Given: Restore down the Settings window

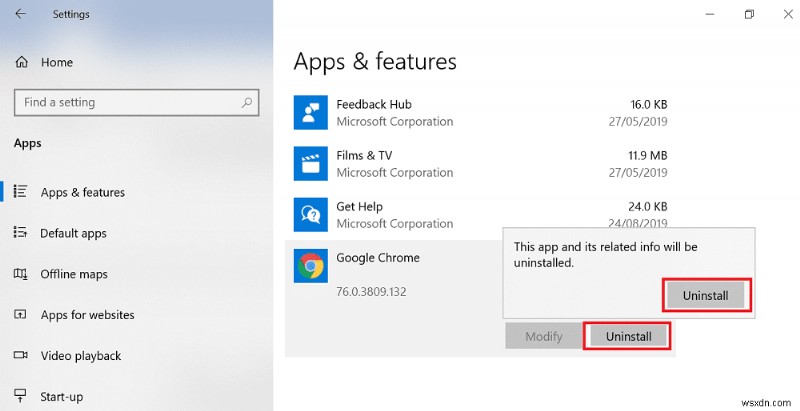Looking at the screenshot, I should (749, 14).
